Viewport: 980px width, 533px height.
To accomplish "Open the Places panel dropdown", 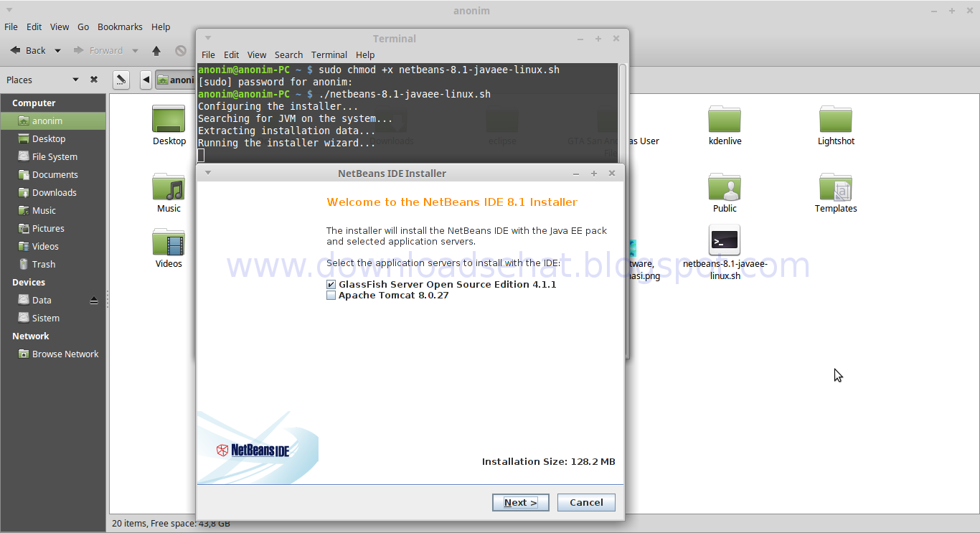I will 75,79.
